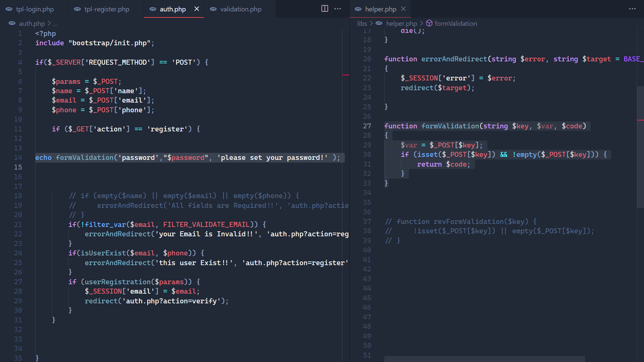
Task: Open the validation.php tab
Action: [x=240, y=9]
